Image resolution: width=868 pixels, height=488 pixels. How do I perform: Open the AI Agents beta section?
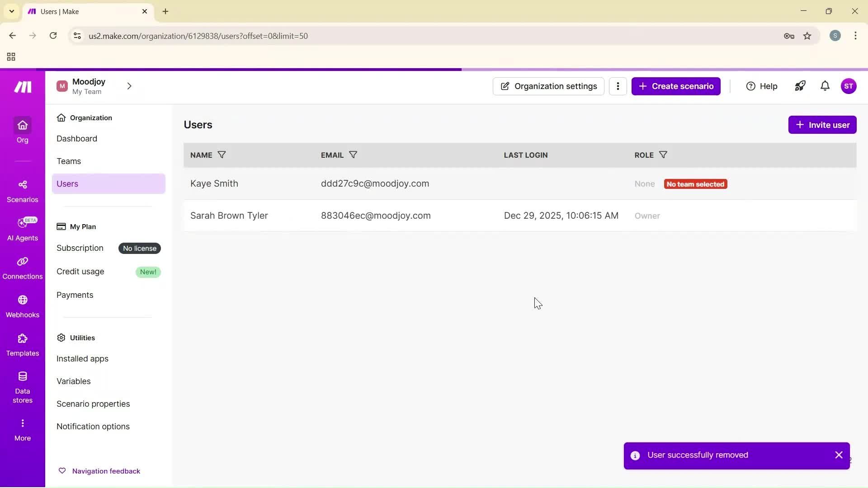pyautogui.click(x=22, y=230)
